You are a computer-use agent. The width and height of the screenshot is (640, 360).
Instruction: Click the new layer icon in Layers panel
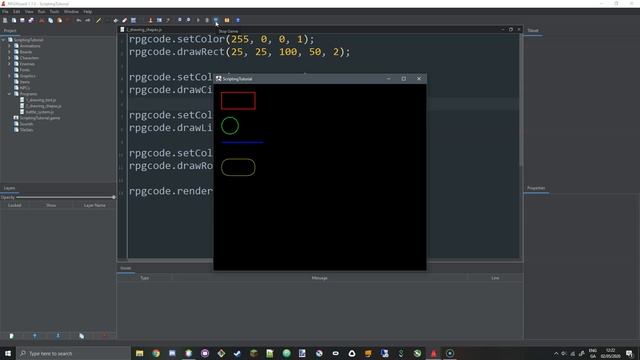click(x=11, y=336)
